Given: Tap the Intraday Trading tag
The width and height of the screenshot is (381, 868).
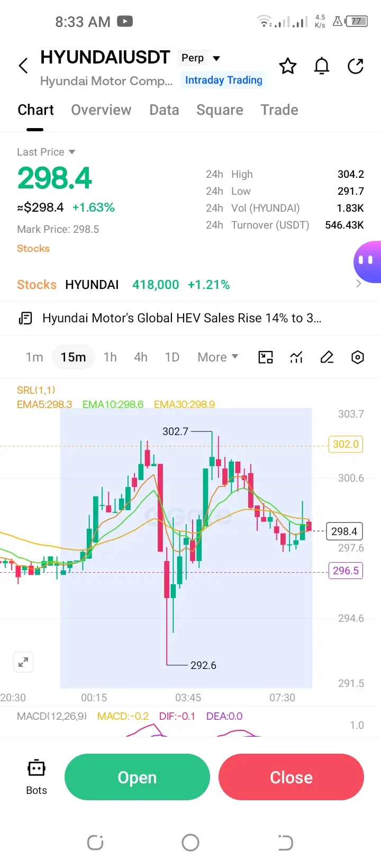Looking at the screenshot, I should (223, 80).
